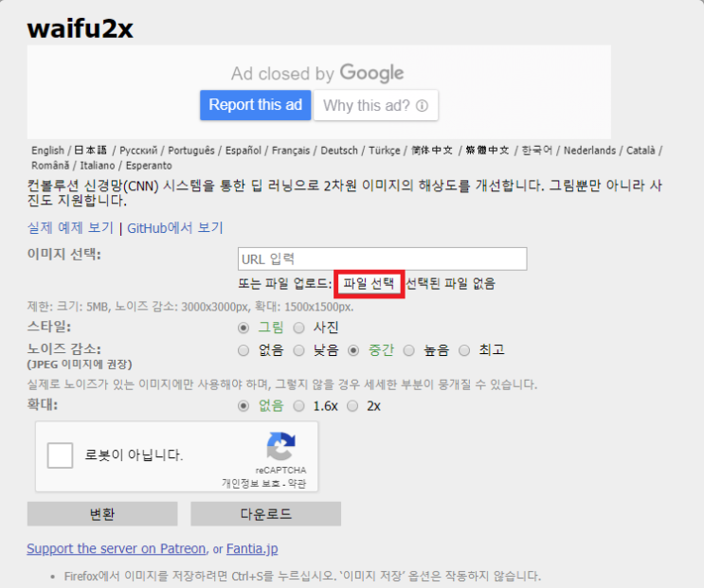
Task: Click the 또는 파일 업로드 label
Action: tap(285, 283)
